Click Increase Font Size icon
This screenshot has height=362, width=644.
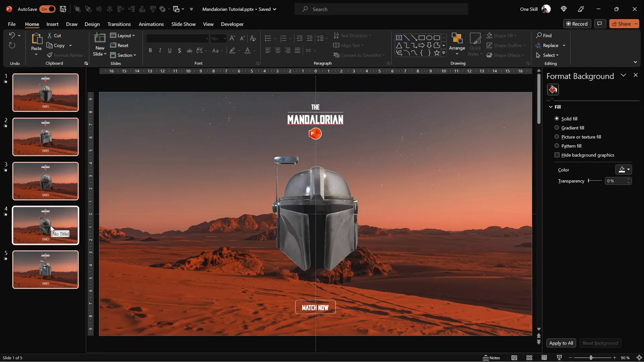[x=232, y=38]
